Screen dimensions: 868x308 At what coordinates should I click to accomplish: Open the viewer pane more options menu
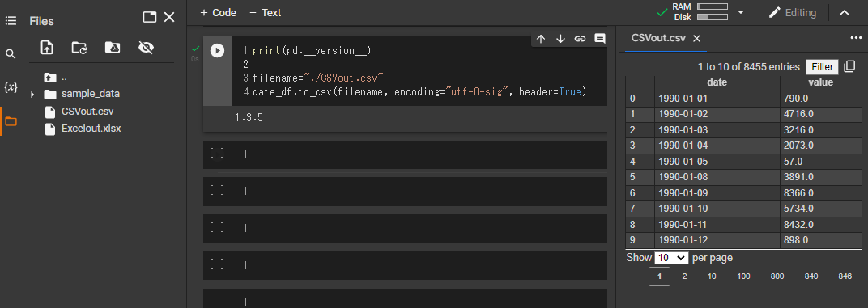pos(856,38)
